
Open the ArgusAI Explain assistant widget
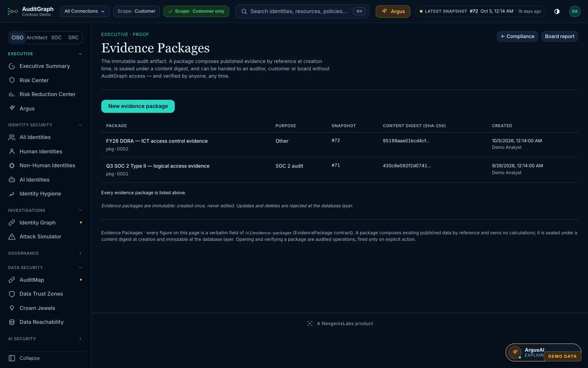click(543, 352)
